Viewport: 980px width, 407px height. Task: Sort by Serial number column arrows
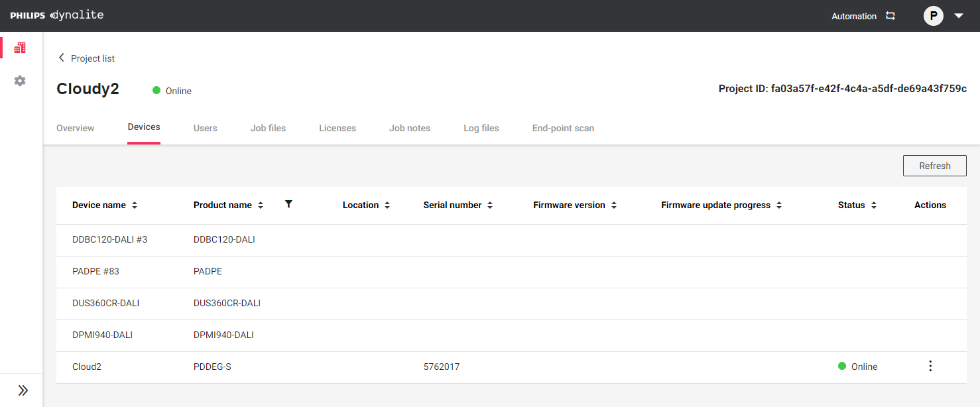coord(490,205)
